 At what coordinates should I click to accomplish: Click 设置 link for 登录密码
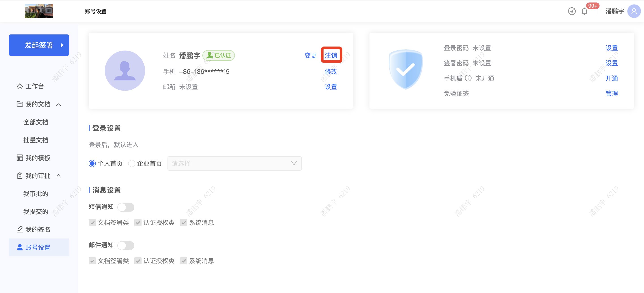tap(612, 48)
